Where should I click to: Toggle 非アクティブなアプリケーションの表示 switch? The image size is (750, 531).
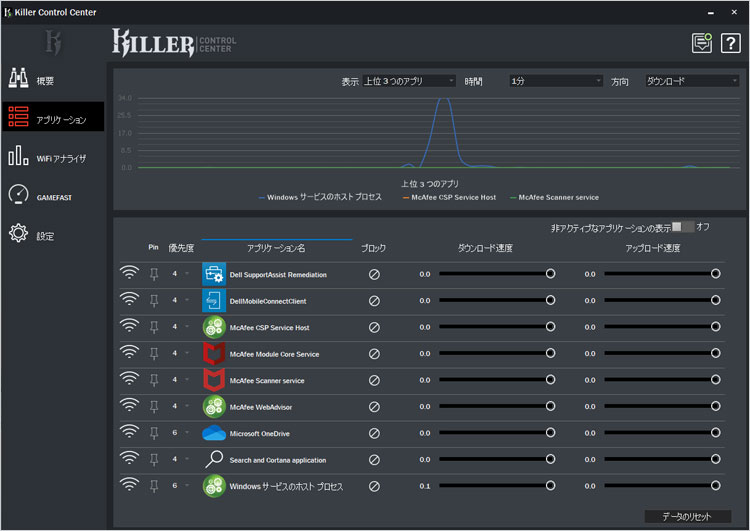click(683, 227)
